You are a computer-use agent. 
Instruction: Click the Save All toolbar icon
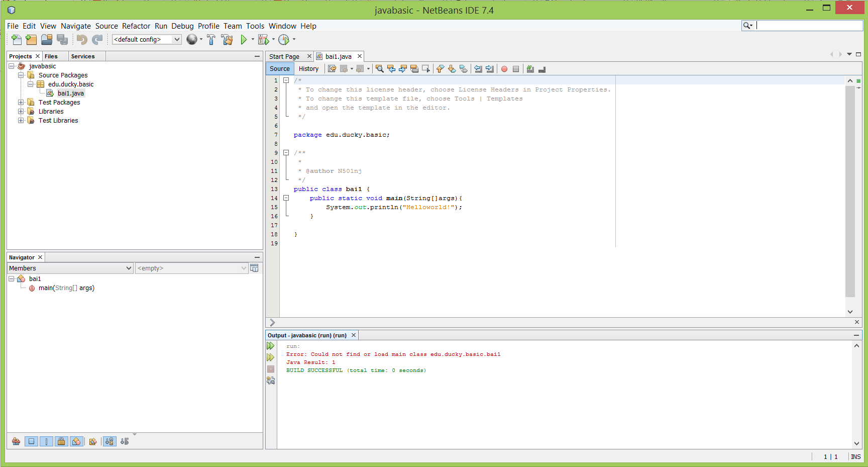(62, 39)
